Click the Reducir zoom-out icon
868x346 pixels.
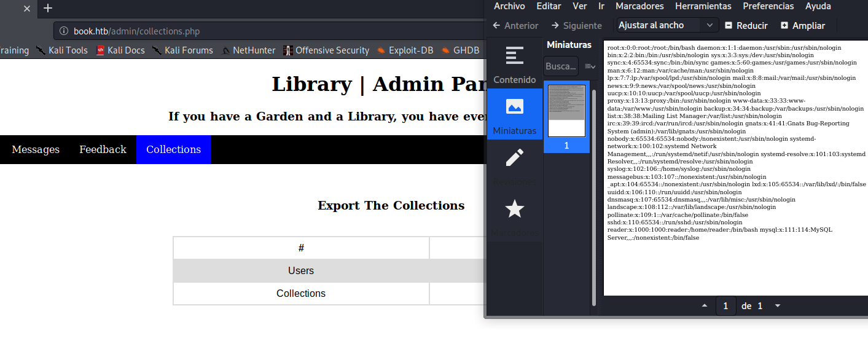pyautogui.click(x=729, y=25)
